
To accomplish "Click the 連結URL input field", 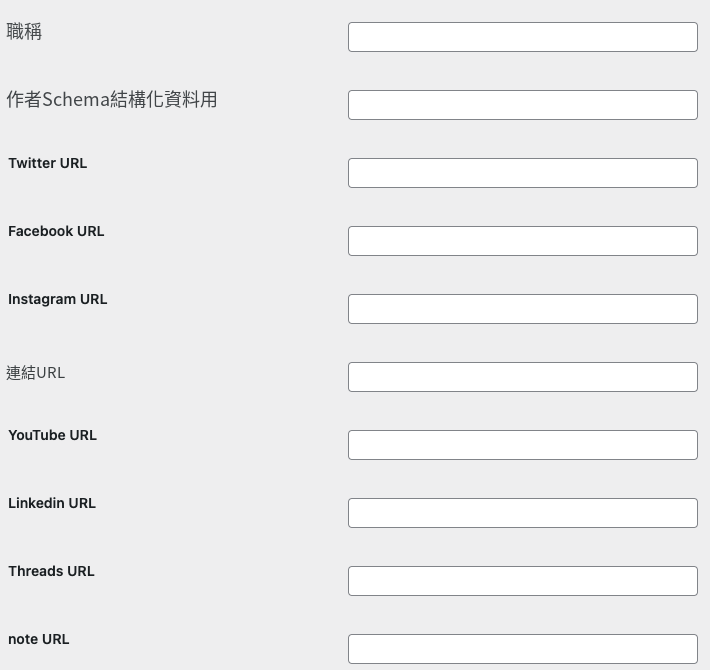I will tap(523, 377).
